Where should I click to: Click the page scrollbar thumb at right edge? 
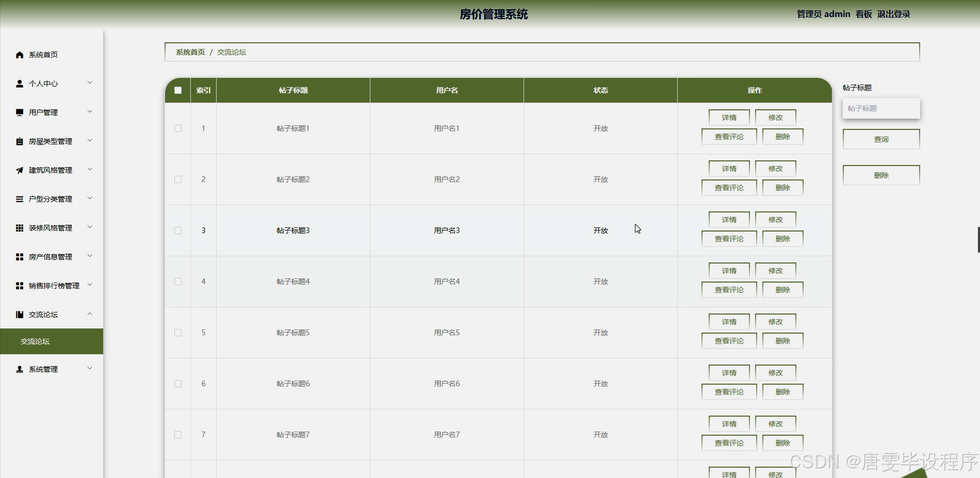click(978, 239)
